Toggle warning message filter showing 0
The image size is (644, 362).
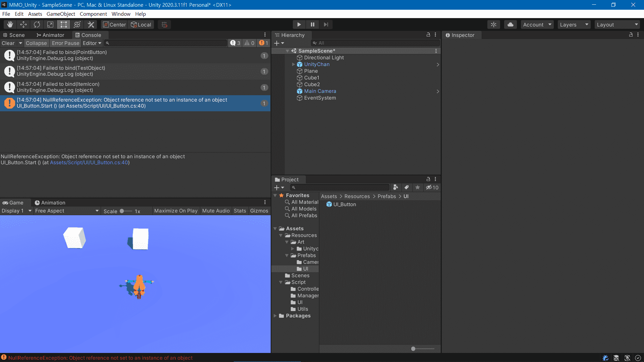click(x=249, y=43)
